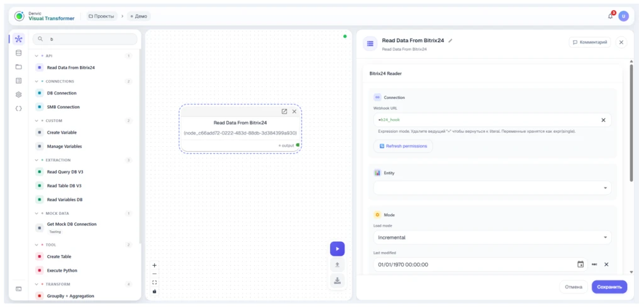
Task: Open the Entity dropdown
Action: click(x=492, y=188)
